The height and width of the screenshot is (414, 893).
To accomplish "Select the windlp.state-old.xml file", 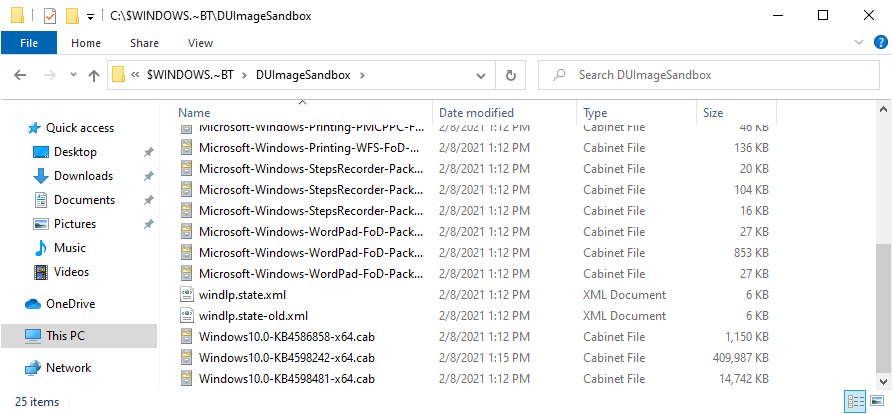I will pyautogui.click(x=253, y=315).
